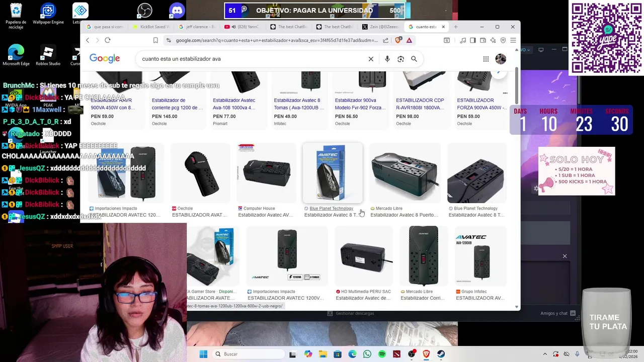
Task: Open Roblox Studio desktop shortcut
Action: (48, 55)
